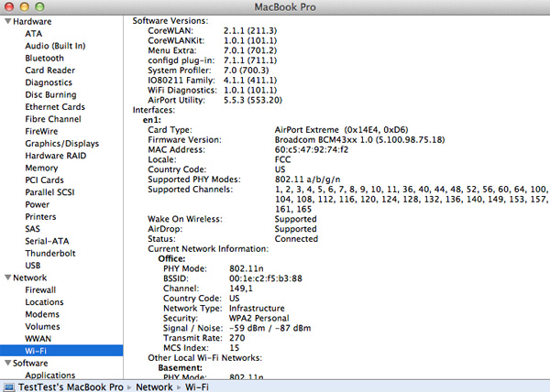Open Firewall under Network
550x392 pixels.
pyautogui.click(x=40, y=290)
